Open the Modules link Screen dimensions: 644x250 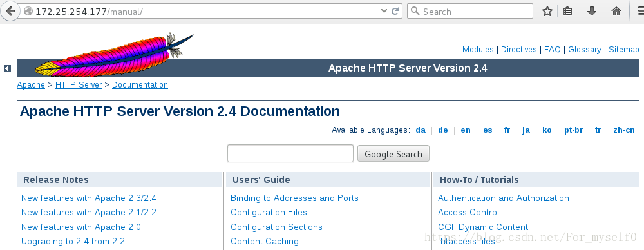pyautogui.click(x=478, y=50)
